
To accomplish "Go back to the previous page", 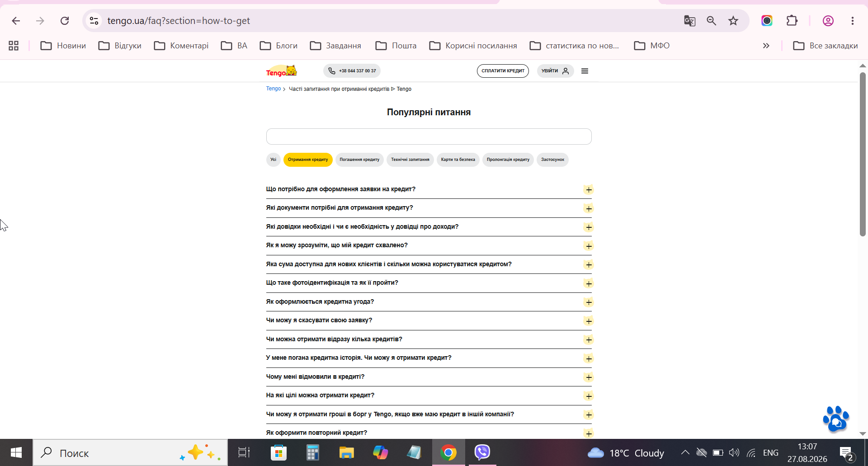I will [x=16, y=21].
